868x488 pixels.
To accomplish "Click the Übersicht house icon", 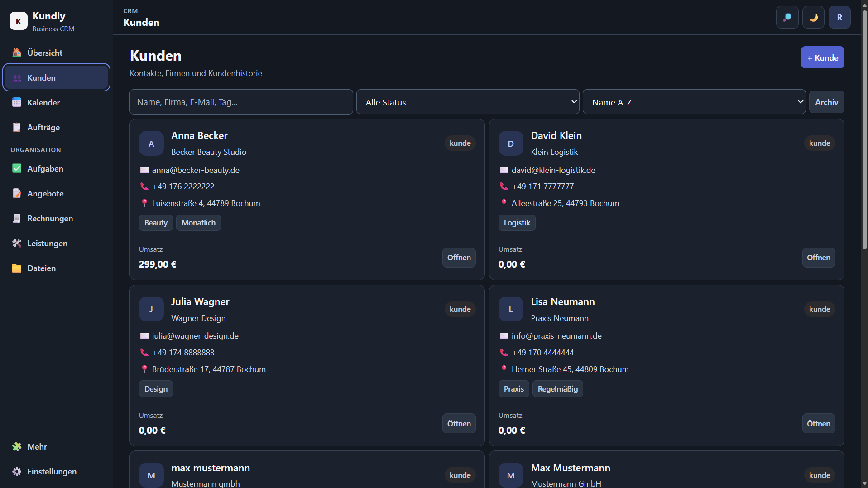I will pos(17,53).
